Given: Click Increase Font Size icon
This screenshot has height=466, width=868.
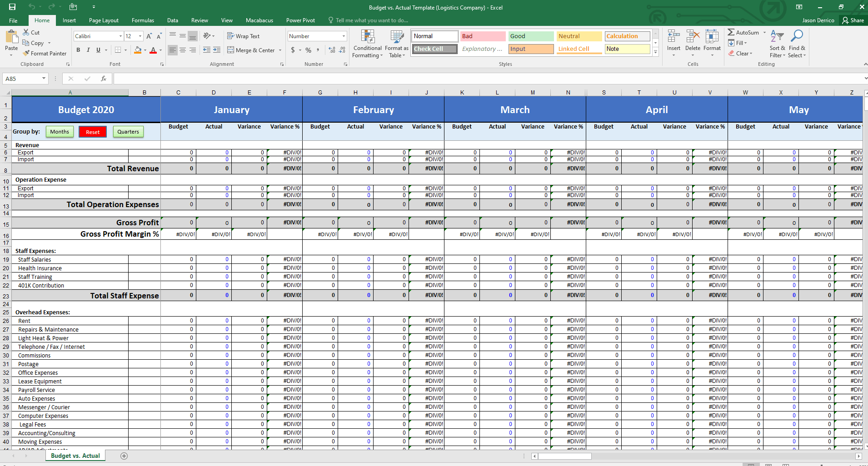Looking at the screenshot, I should pyautogui.click(x=149, y=36).
